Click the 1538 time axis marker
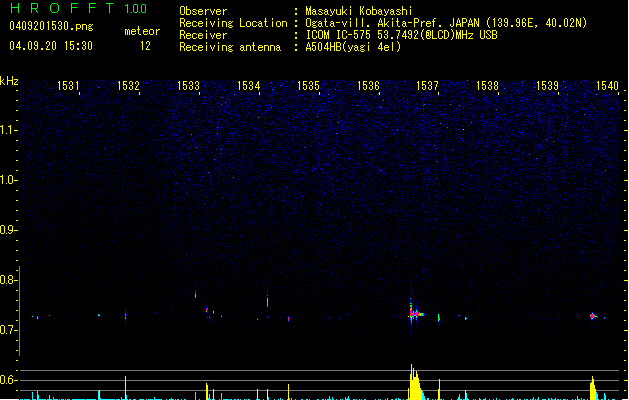 (x=487, y=85)
